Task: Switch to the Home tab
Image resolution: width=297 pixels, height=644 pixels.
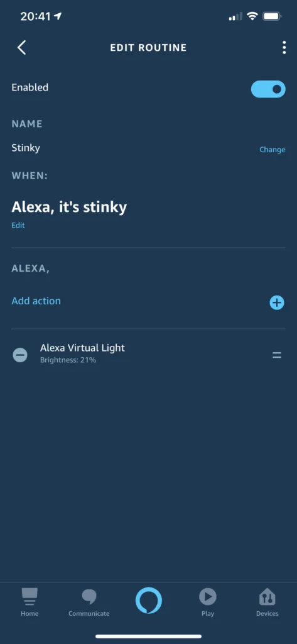Action: pyautogui.click(x=30, y=602)
